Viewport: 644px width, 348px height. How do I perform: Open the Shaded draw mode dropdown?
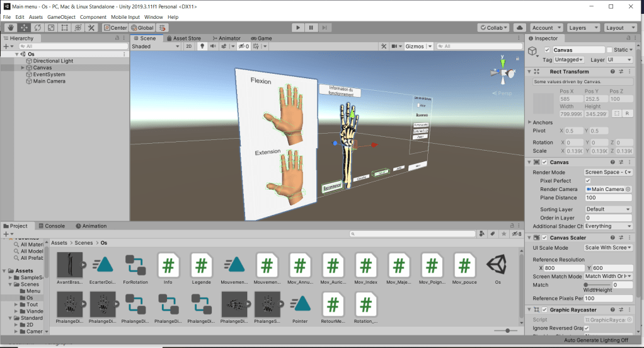(x=156, y=47)
